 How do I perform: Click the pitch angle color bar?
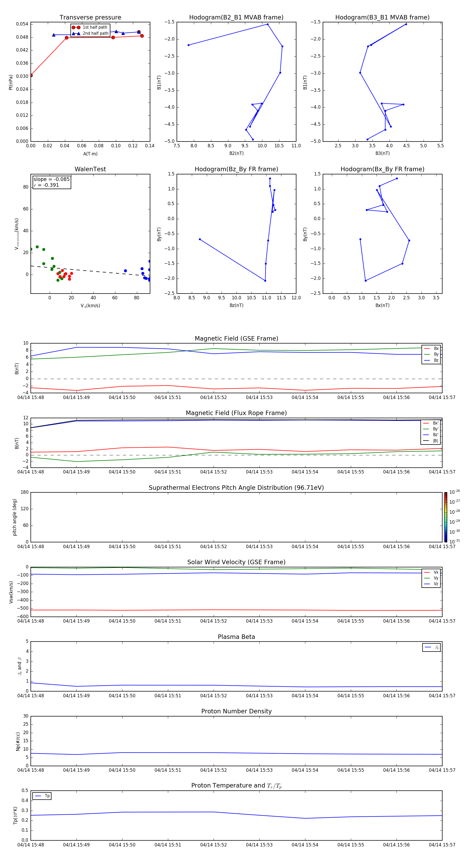point(445,517)
